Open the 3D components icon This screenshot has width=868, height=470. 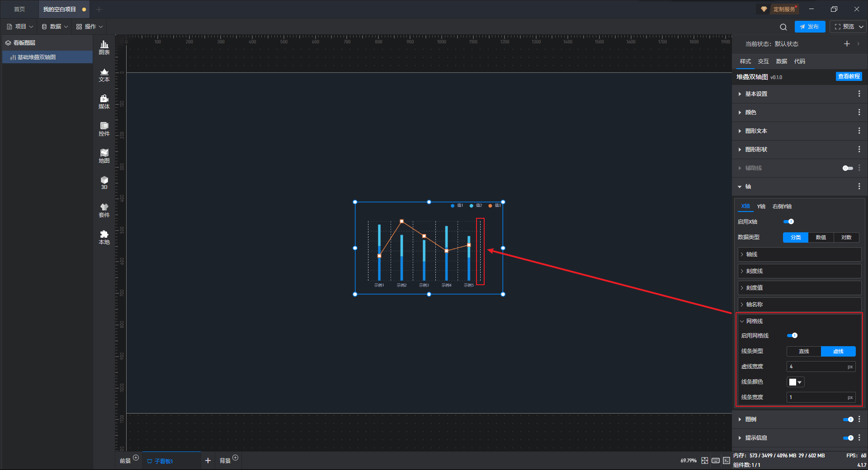[104, 183]
